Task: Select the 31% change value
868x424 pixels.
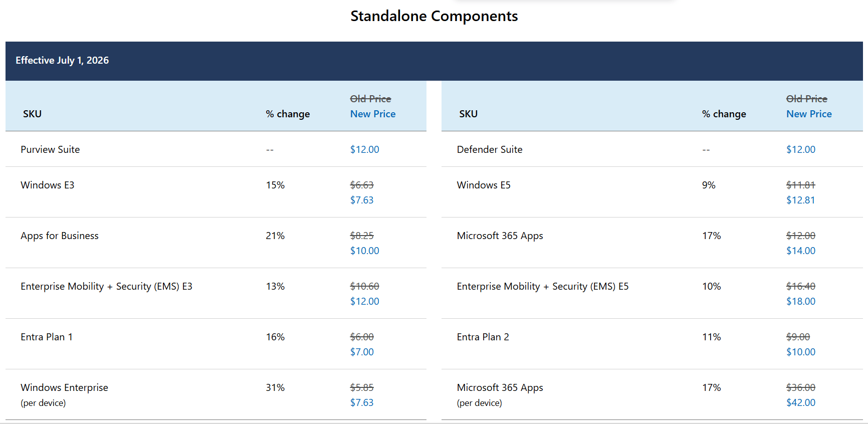Action: tap(275, 387)
